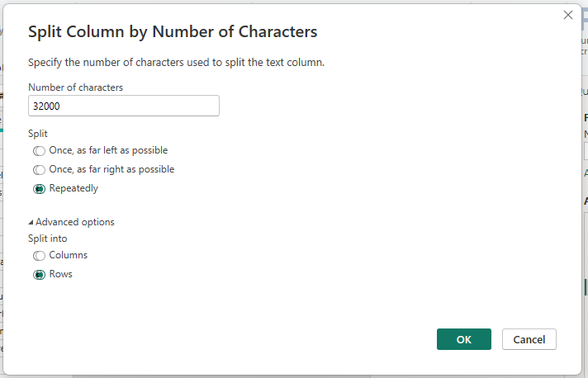Click the 'Split' section label

click(38, 133)
